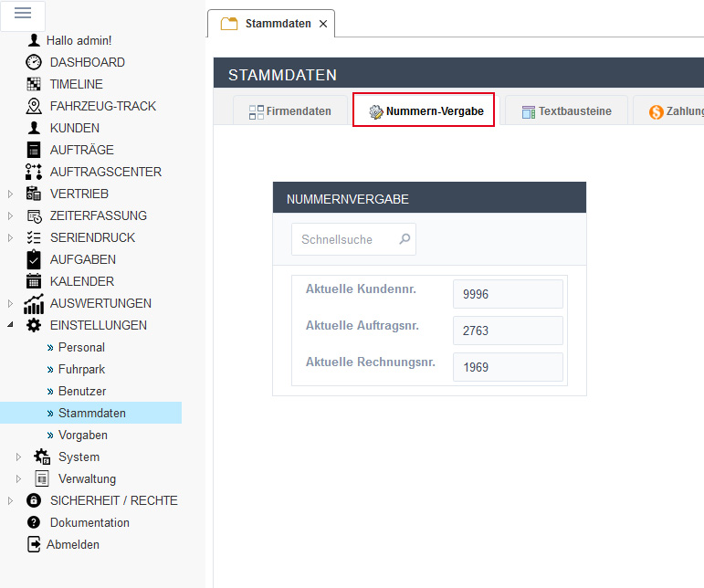
Task: Collapse the Einstellungen section
Action: point(10,325)
